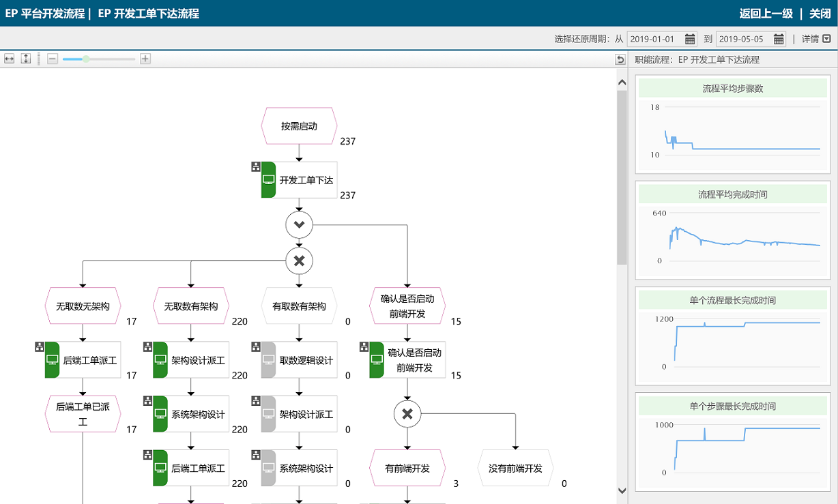Select the 无取数有架构 event node
Image resolution: width=838 pixels, height=504 pixels.
tap(190, 306)
